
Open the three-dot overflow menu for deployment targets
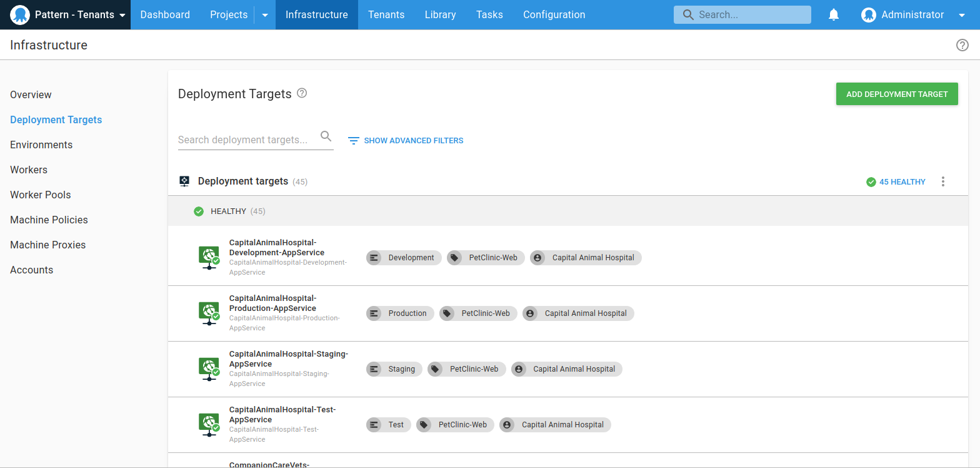coord(943,181)
